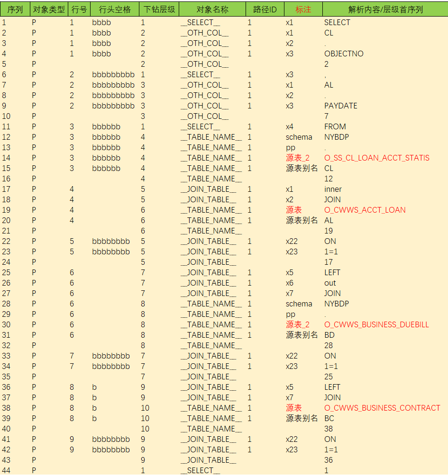Click the 序列 column header
Screen dimensions: 448x476
[x=15, y=9]
